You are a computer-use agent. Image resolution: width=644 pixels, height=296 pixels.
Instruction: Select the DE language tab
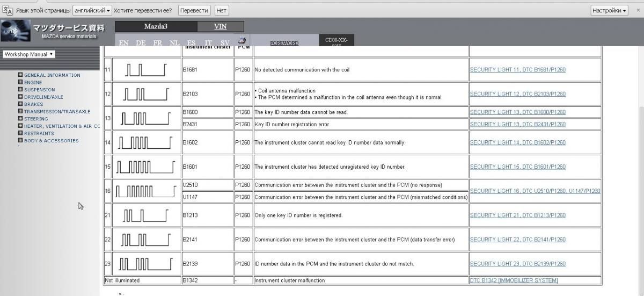tap(141, 43)
